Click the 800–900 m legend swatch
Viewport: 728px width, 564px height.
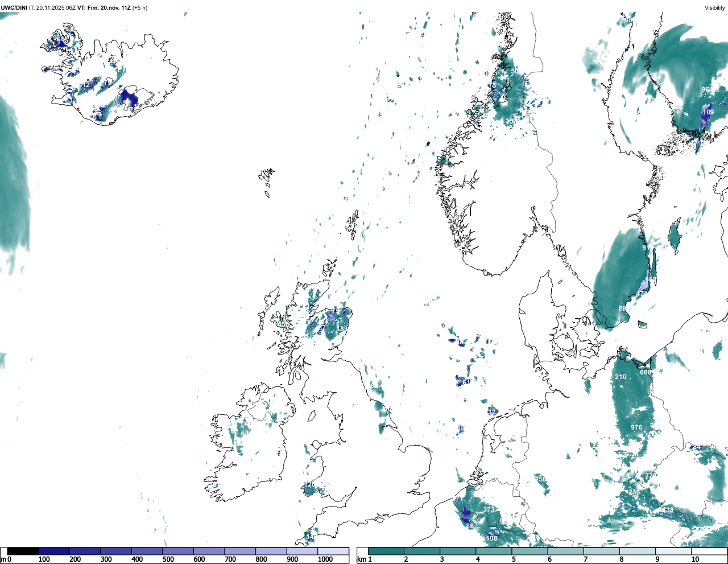coord(271,551)
